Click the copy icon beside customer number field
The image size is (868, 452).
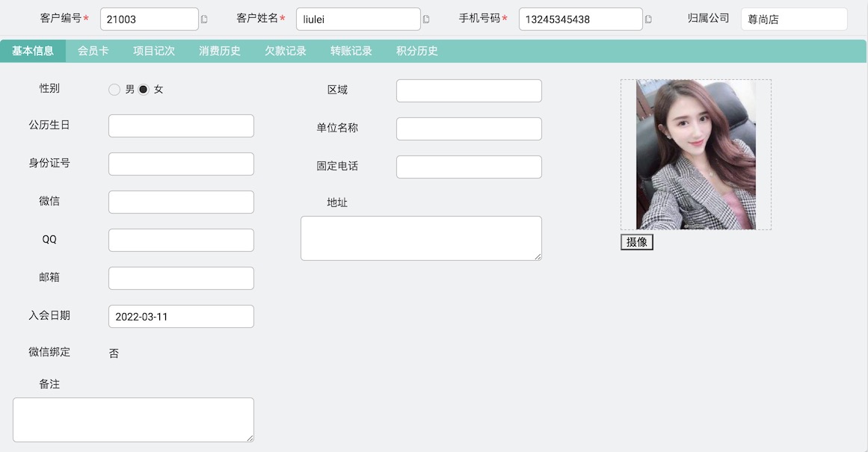204,19
